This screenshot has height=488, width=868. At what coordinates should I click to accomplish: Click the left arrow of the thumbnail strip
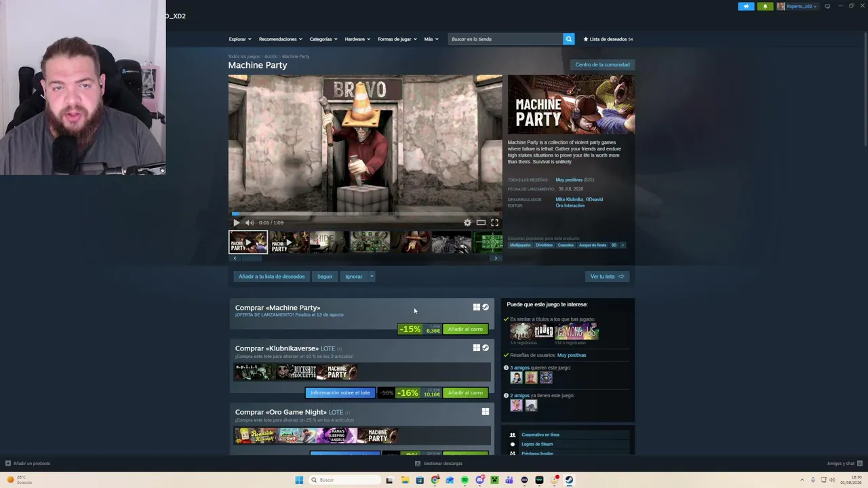235,258
